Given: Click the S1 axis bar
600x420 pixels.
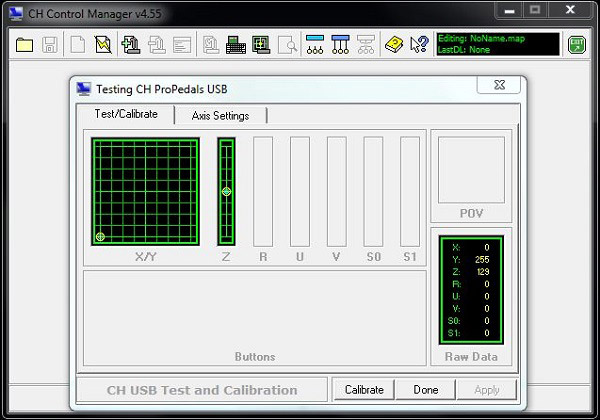Looking at the screenshot, I should click(410, 192).
